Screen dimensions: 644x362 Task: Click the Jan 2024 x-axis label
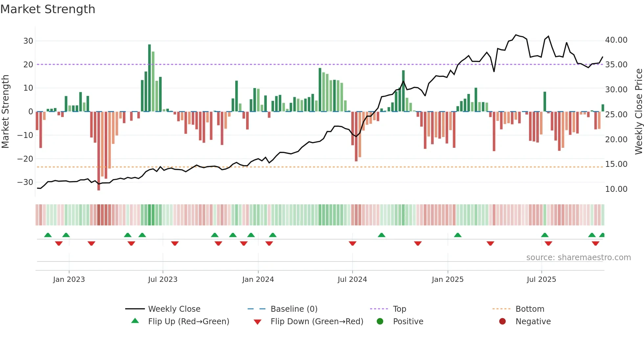pyautogui.click(x=258, y=279)
